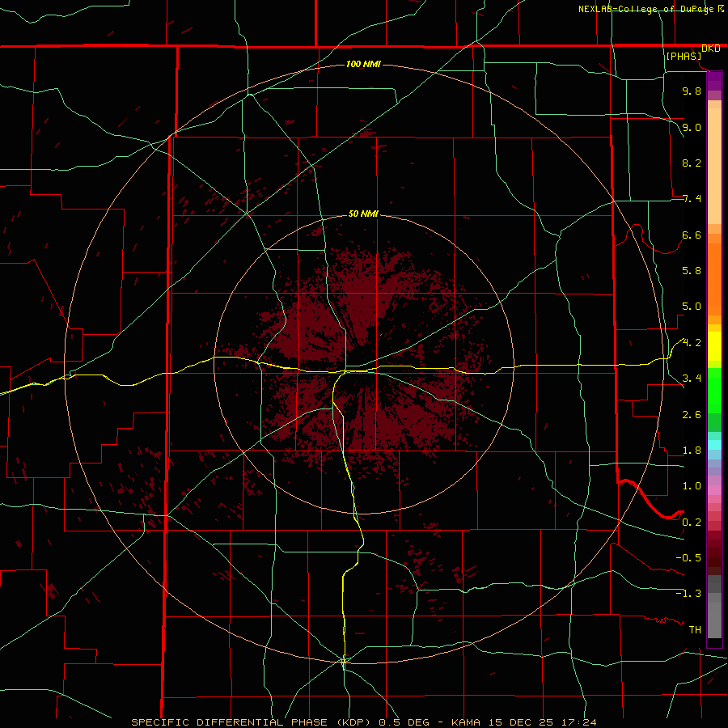Click the 4.2 legend value

coord(692,343)
